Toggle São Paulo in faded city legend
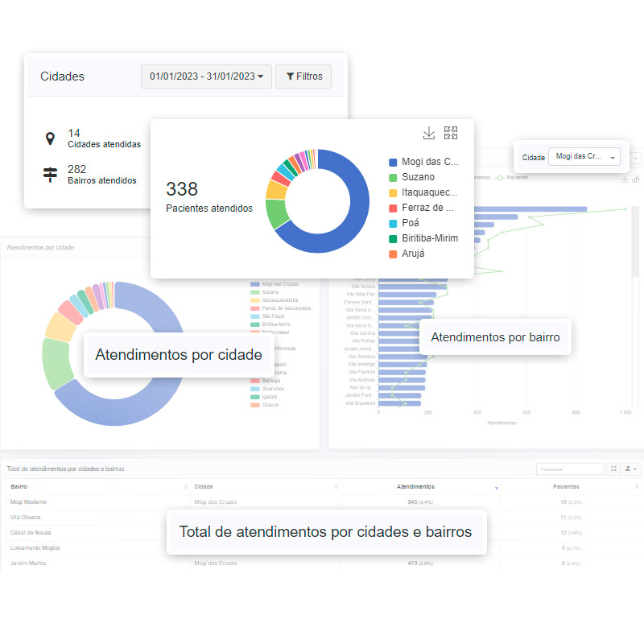Image resolution: width=644 pixels, height=644 pixels. [x=267, y=316]
